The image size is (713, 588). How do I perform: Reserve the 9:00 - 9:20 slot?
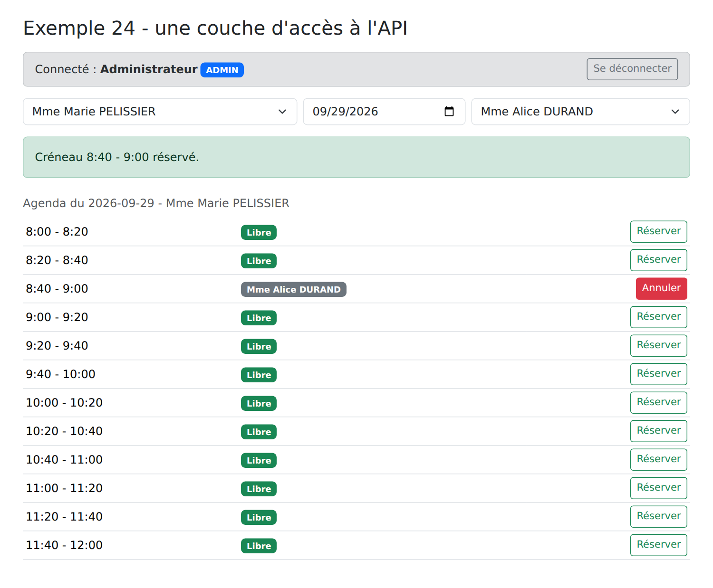(x=658, y=317)
